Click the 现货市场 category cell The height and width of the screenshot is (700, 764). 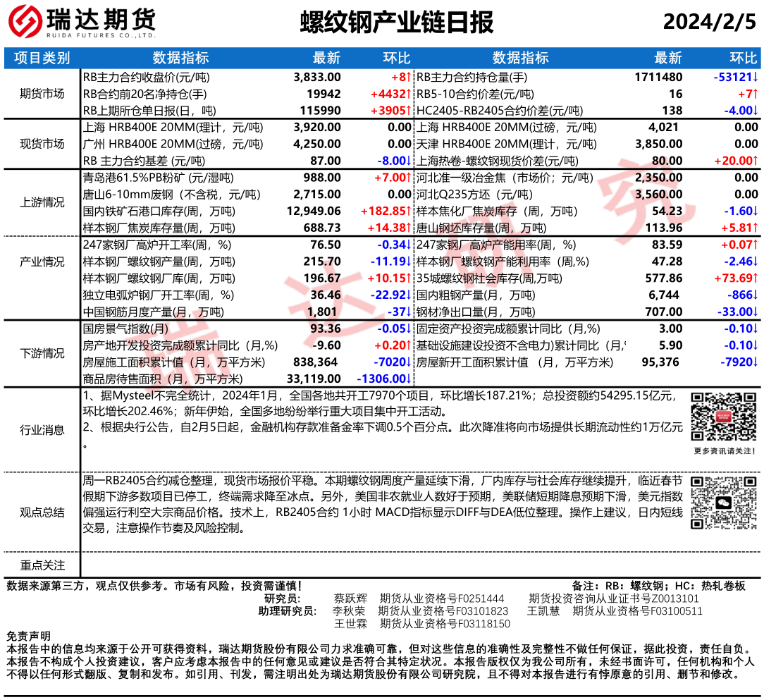coord(42,144)
